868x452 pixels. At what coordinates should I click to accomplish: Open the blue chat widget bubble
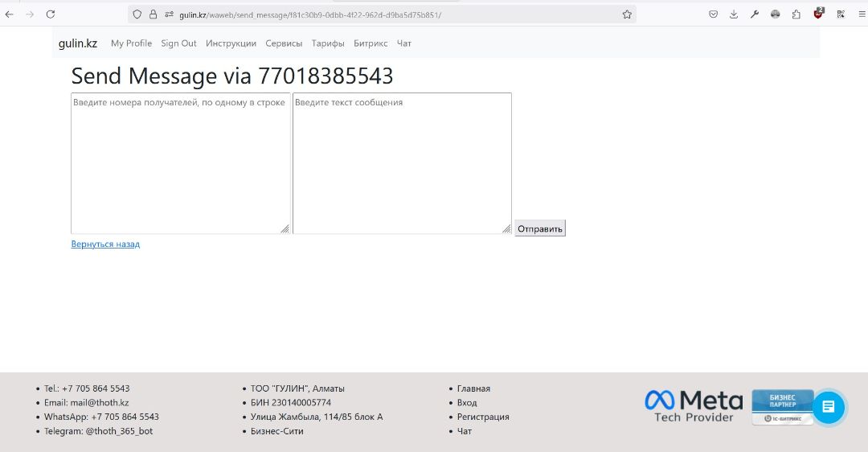coord(829,408)
